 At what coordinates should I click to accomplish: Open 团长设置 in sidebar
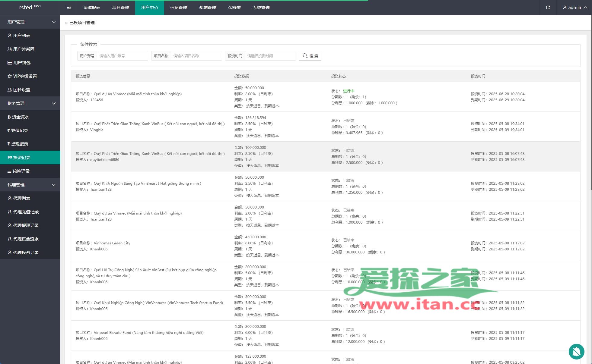(x=30, y=90)
